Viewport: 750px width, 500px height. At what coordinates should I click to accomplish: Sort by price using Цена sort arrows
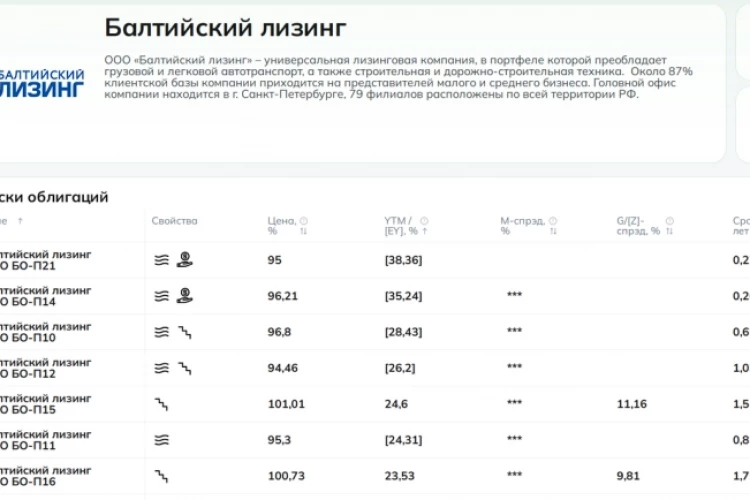(303, 231)
